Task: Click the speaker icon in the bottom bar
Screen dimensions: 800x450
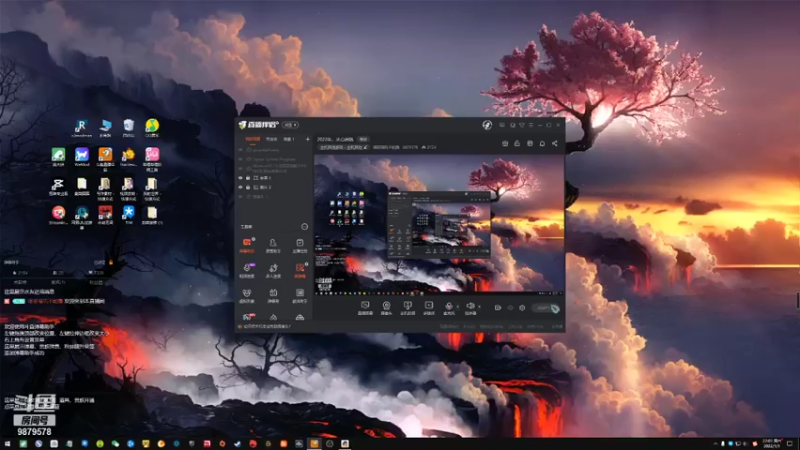Action: coord(470,307)
